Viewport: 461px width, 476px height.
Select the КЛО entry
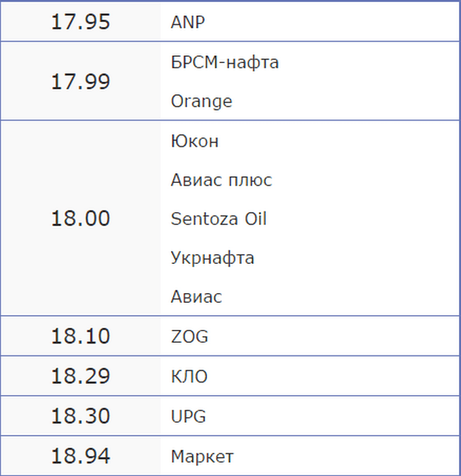pyautogui.click(x=189, y=377)
